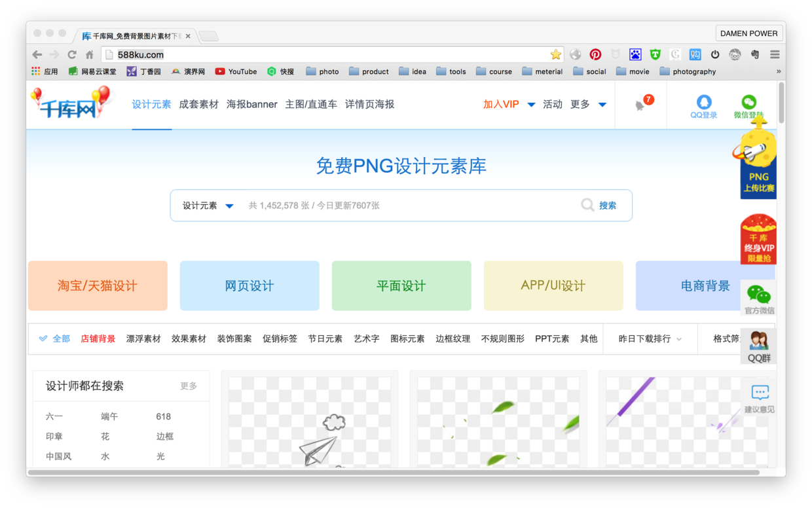Click the horizontal scrollbar at page bottom

click(394, 472)
